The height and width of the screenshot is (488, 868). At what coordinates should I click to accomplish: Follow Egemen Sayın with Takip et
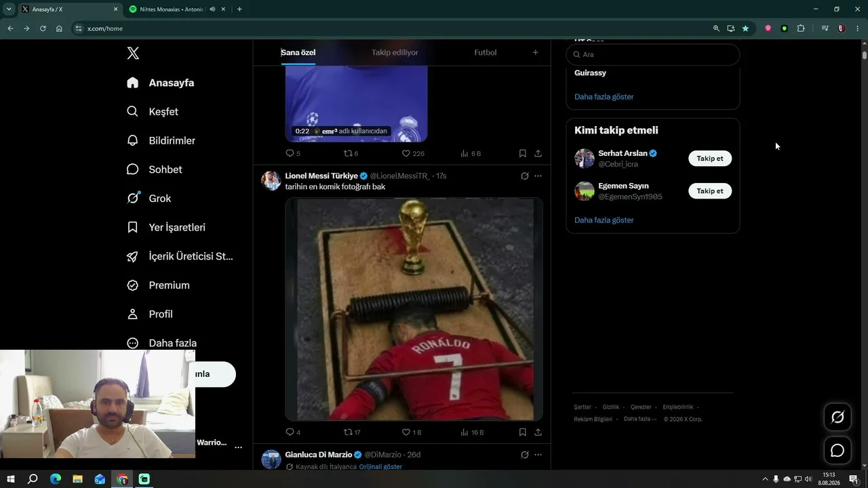[710, 191]
